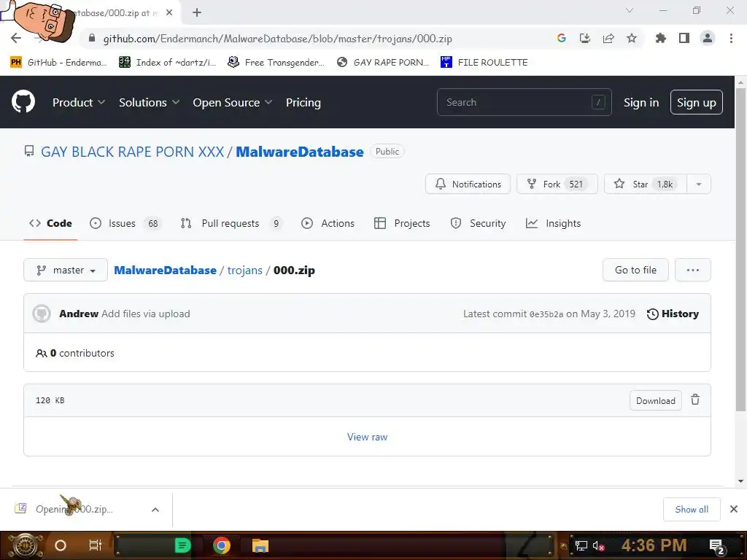Close the current browser tab
747x560 pixels.
(169, 13)
